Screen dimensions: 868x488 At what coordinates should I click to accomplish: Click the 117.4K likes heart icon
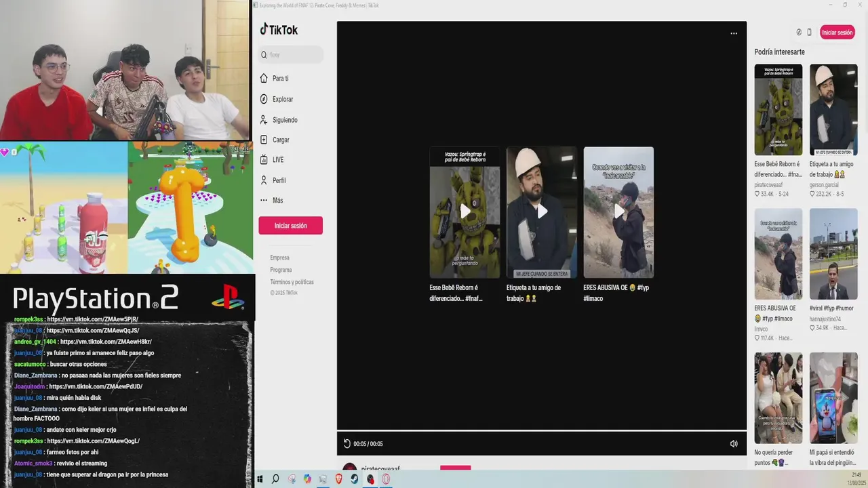[x=757, y=338]
